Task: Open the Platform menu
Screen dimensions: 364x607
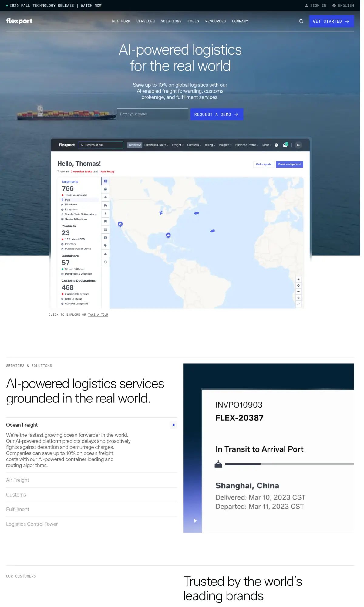Action: click(x=121, y=21)
